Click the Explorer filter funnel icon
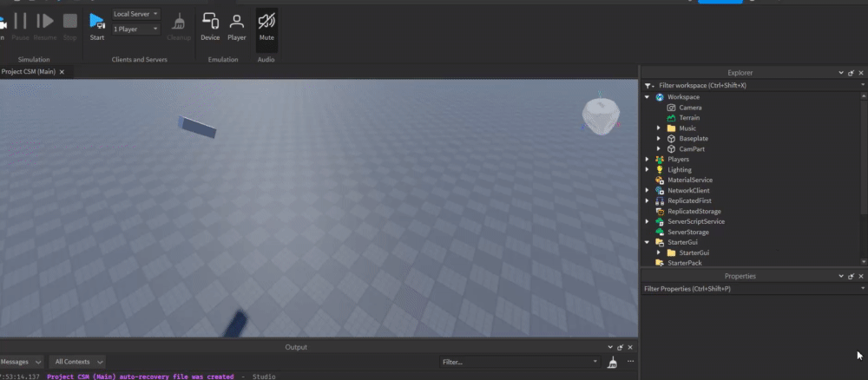The width and height of the screenshot is (868, 380). click(x=648, y=86)
